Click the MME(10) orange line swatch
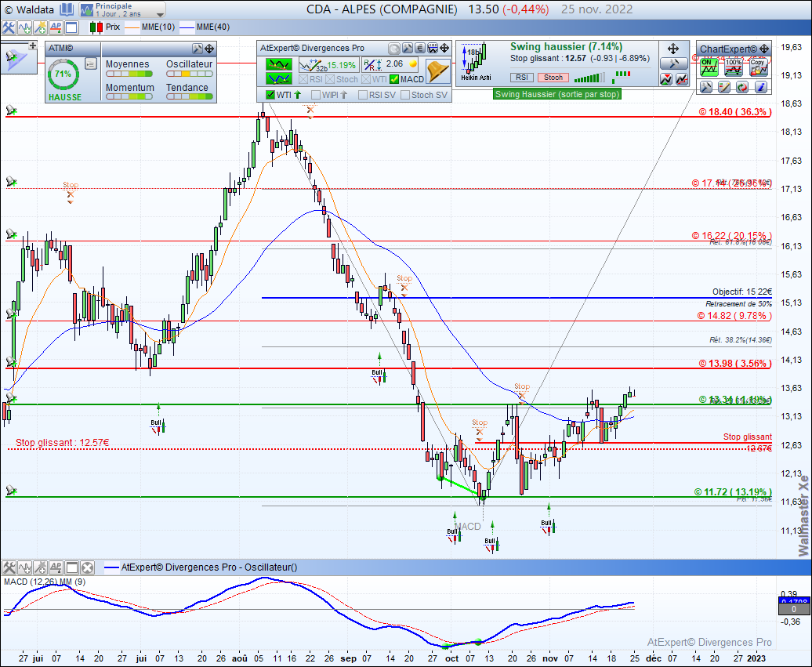Image resolution: width=812 pixels, height=667 pixels. click(x=132, y=27)
